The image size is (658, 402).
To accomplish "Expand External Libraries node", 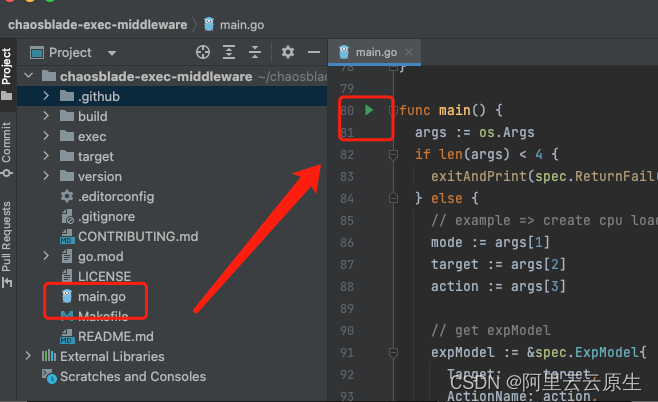I will point(28,356).
